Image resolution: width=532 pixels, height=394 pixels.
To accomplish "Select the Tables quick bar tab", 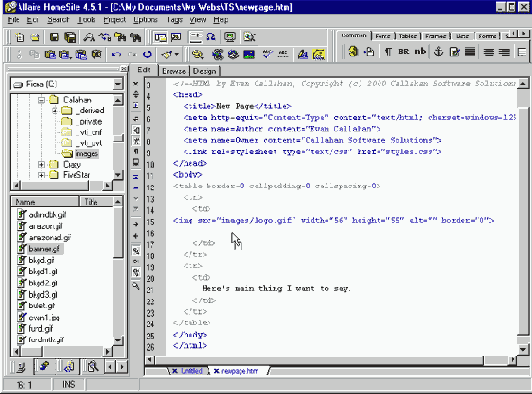I will (x=407, y=36).
